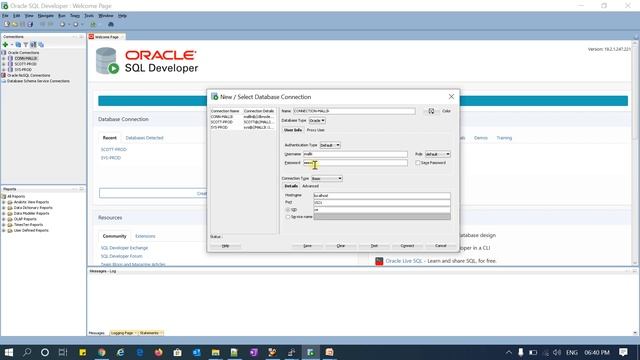640x360 pixels.
Task: Switch to the Advanced tab in dialog
Action: click(x=310, y=186)
